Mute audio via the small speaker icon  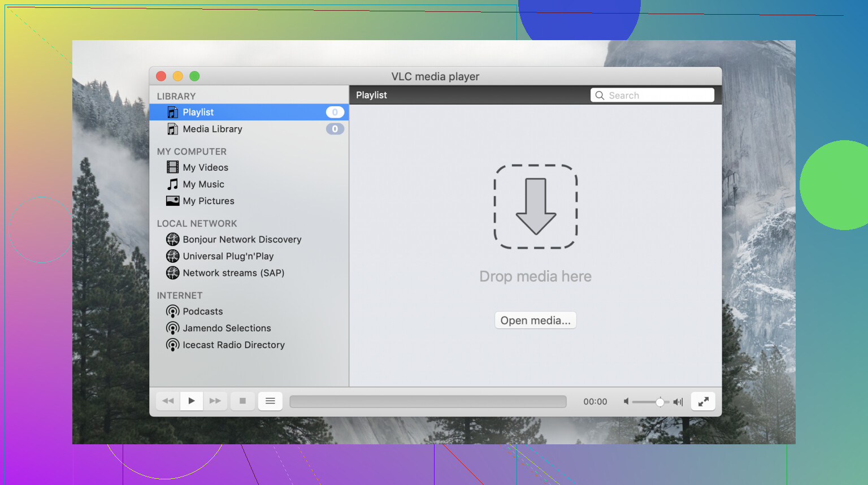(x=626, y=401)
